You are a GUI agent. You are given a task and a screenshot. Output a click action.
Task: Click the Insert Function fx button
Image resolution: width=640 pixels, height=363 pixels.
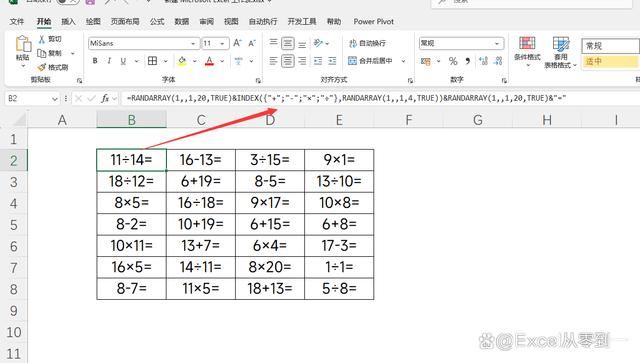[x=105, y=98]
